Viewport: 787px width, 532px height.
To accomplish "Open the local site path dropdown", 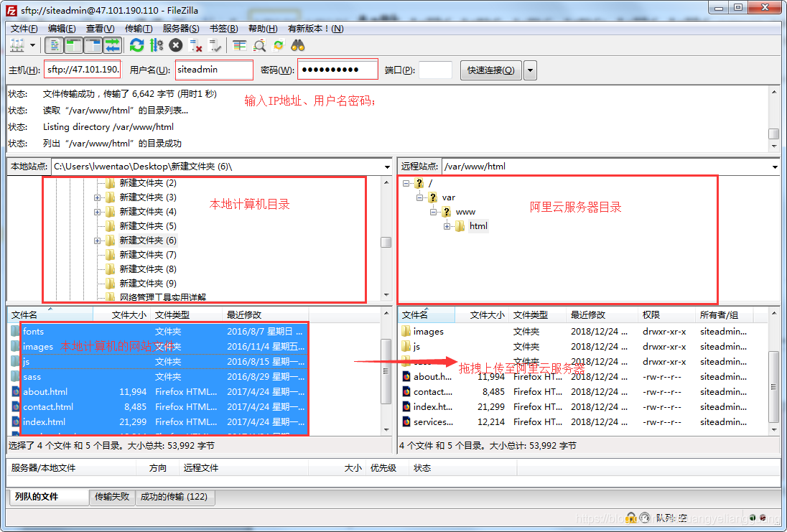I will [x=387, y=167].
